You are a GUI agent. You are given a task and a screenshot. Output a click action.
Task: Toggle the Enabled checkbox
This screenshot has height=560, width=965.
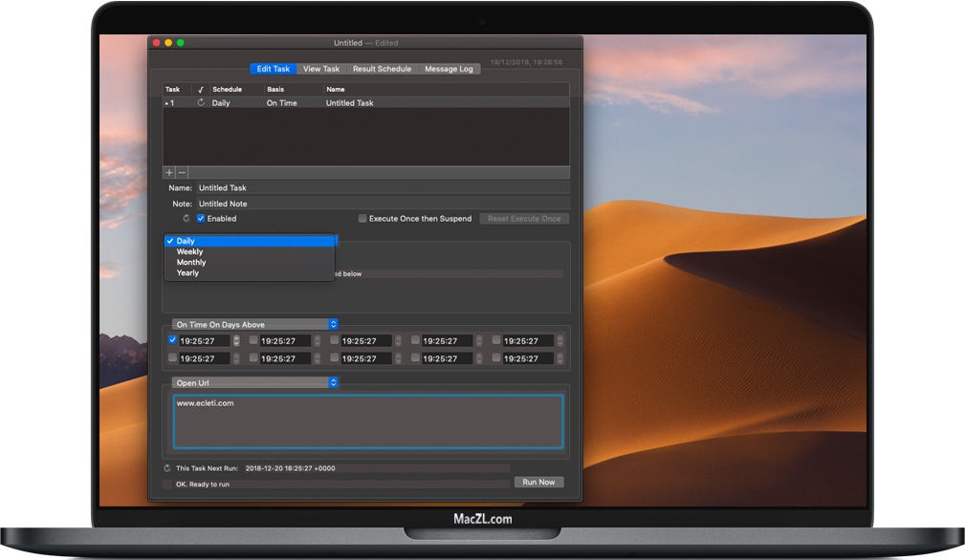200,218
